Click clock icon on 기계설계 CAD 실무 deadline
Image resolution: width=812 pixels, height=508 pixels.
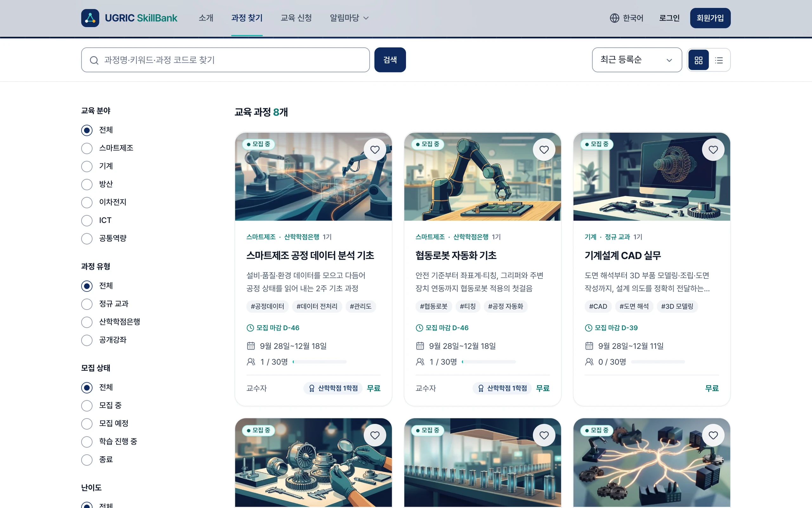(588, 328)
